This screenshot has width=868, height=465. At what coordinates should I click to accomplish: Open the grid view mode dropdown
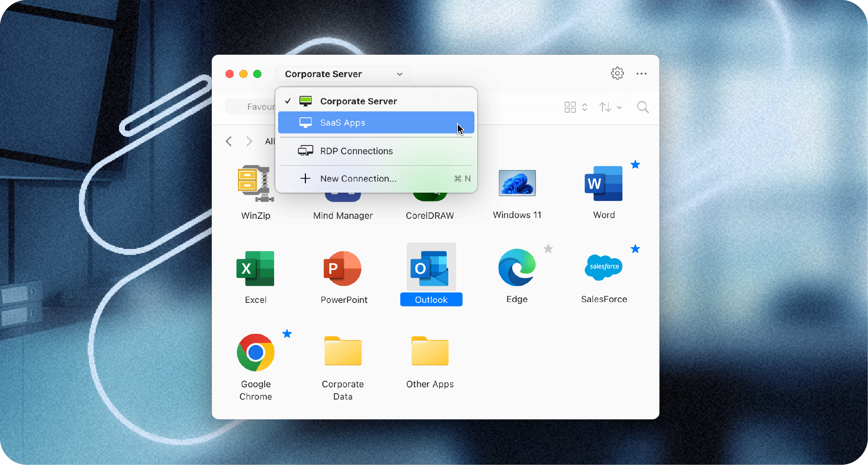point(576,107)
